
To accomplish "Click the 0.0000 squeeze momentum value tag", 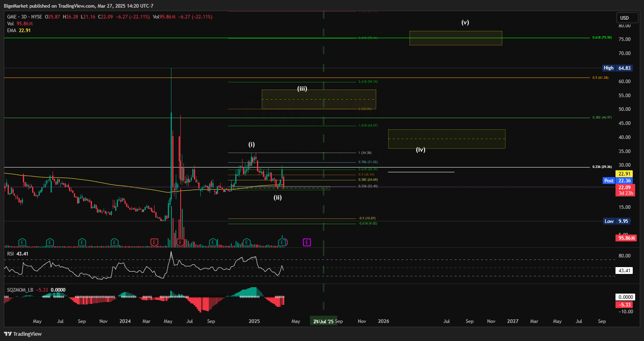I will (625, 297).
